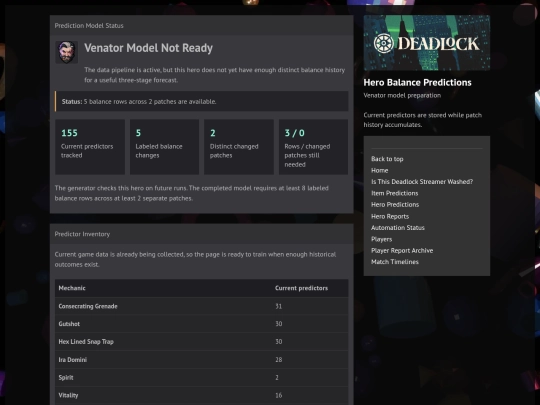Select Venator Model Not Ready title
540x405 pixels.
point(148,48)
